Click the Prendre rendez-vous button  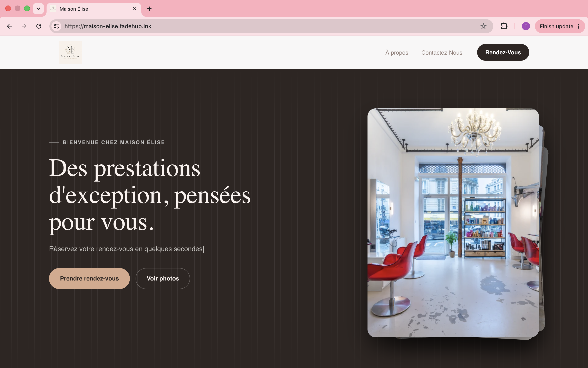point(89,278)
